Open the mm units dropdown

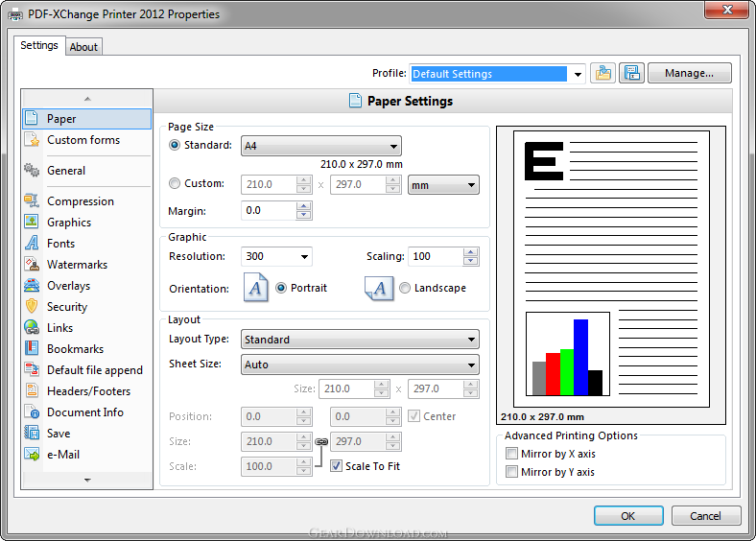(443, 185)
